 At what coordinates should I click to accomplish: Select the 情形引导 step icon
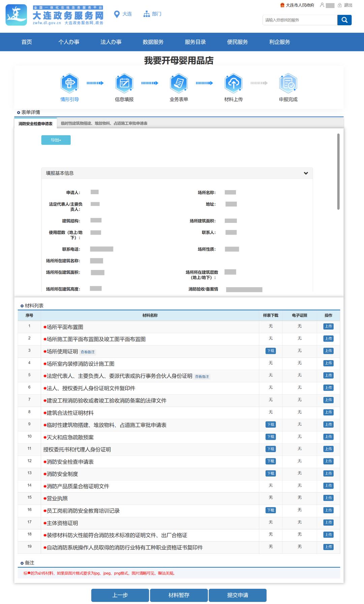tap(70, 83)
